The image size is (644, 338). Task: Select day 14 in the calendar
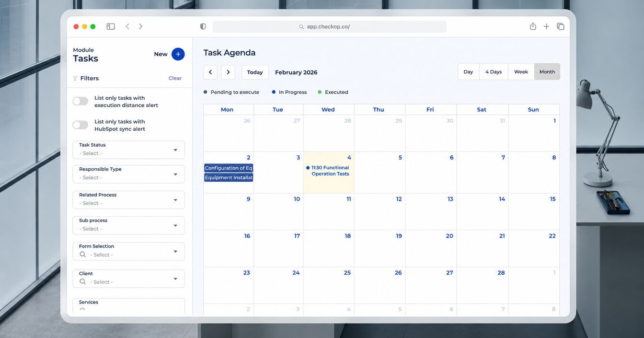(x=502, y=199)
